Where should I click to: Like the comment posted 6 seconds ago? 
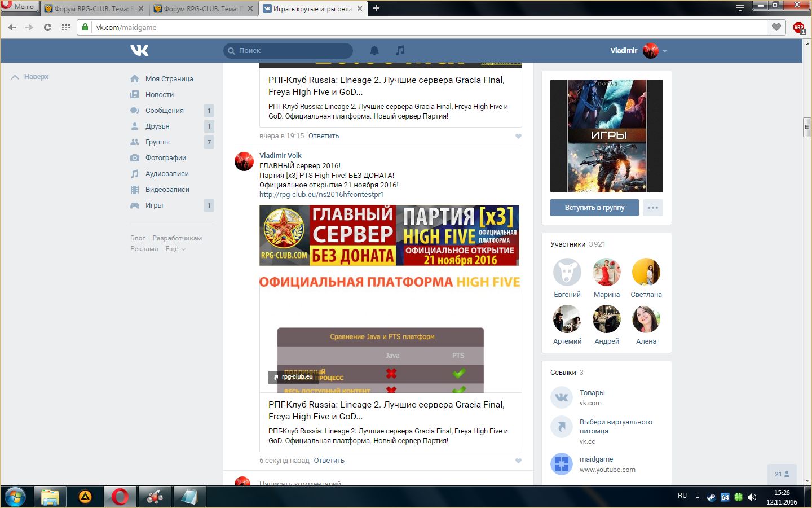(518, 461)
